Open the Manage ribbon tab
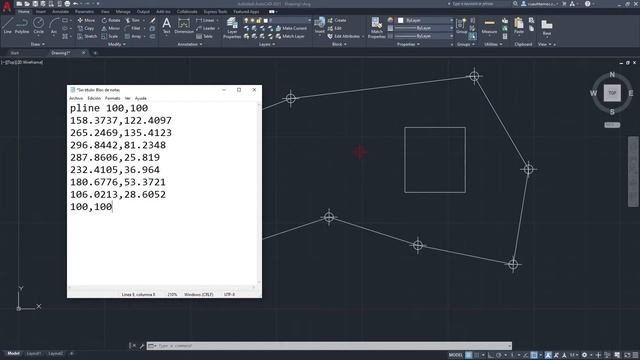 [x=123, y=11]
